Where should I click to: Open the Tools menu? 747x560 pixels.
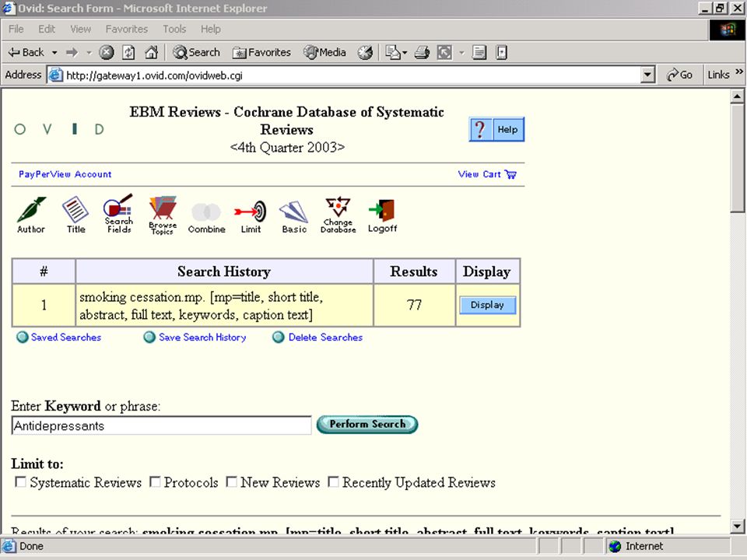pos(174,29)
